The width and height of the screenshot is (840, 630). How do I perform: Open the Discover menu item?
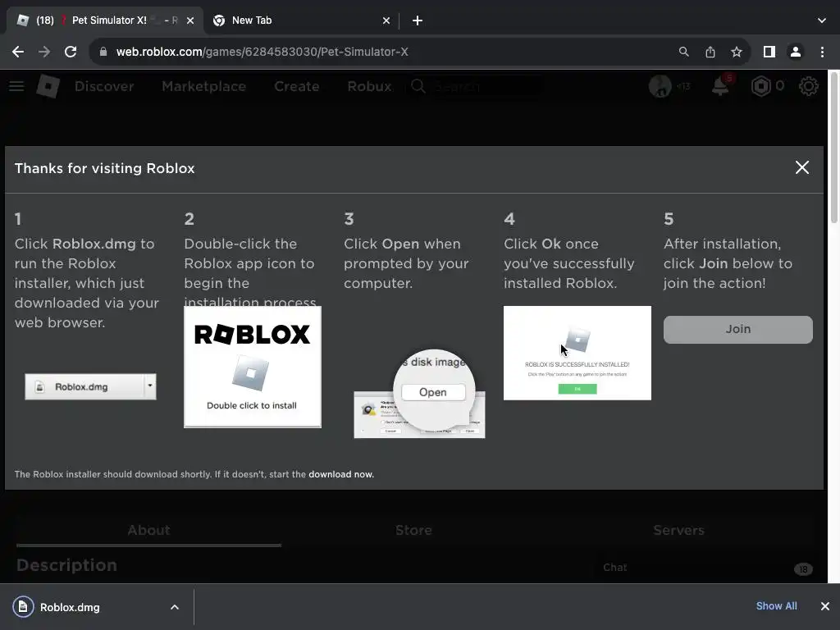[104, 86]
